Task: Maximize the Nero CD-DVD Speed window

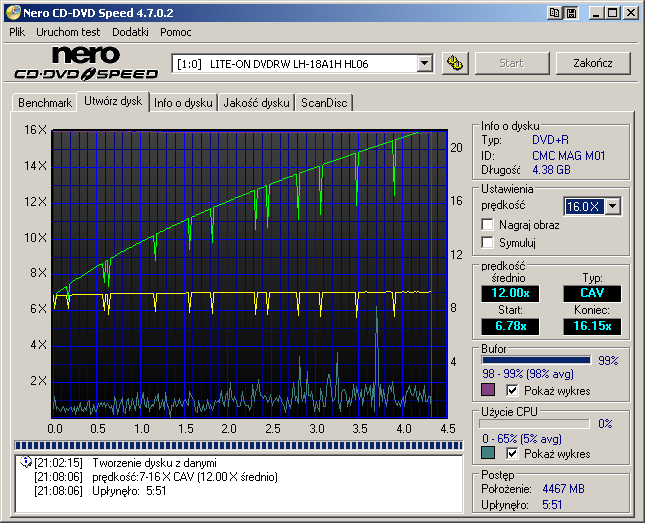Action: pos(612,13)
